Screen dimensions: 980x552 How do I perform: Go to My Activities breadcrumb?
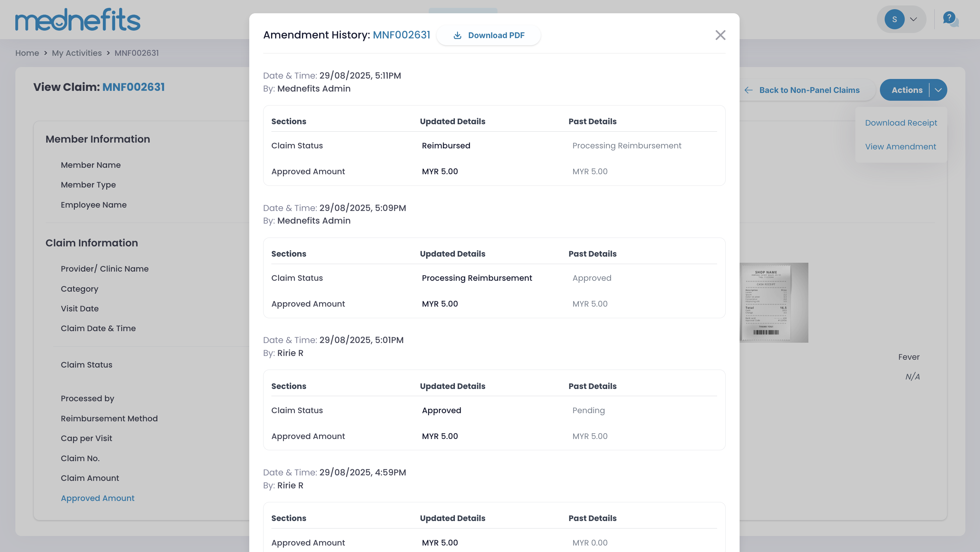click(x=77, y=53)
